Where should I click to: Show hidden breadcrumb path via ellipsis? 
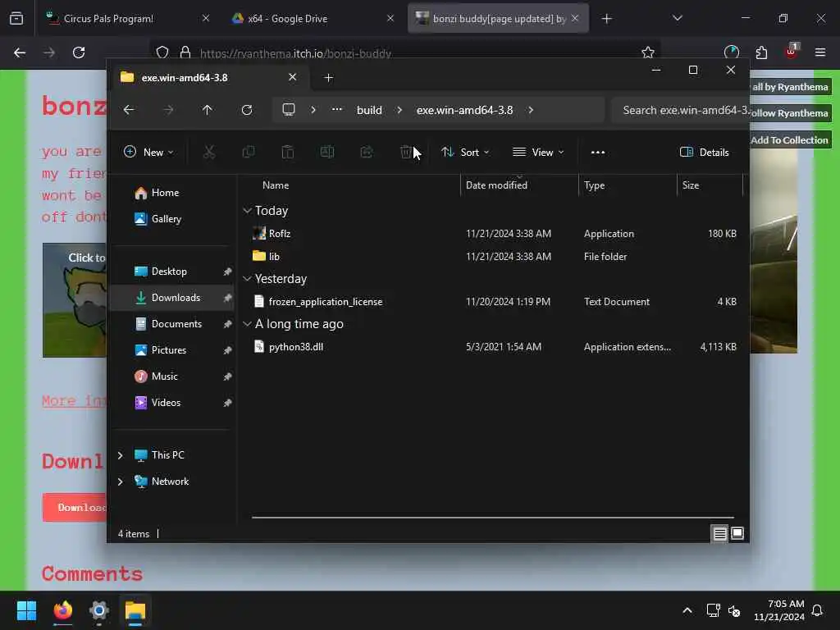[x=336, y=109]
